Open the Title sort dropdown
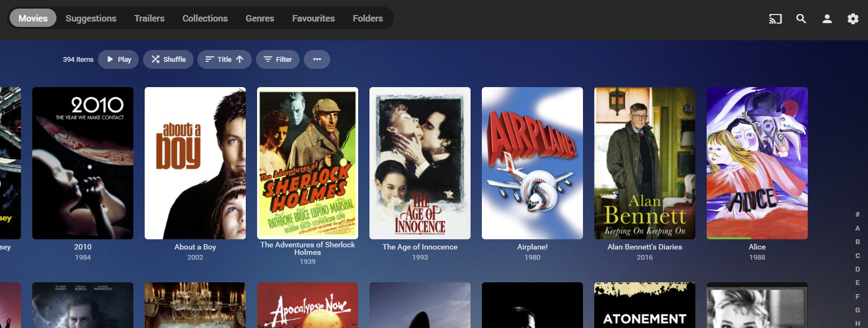Screen dimensions: 868x328 click(x=224, y=59)
